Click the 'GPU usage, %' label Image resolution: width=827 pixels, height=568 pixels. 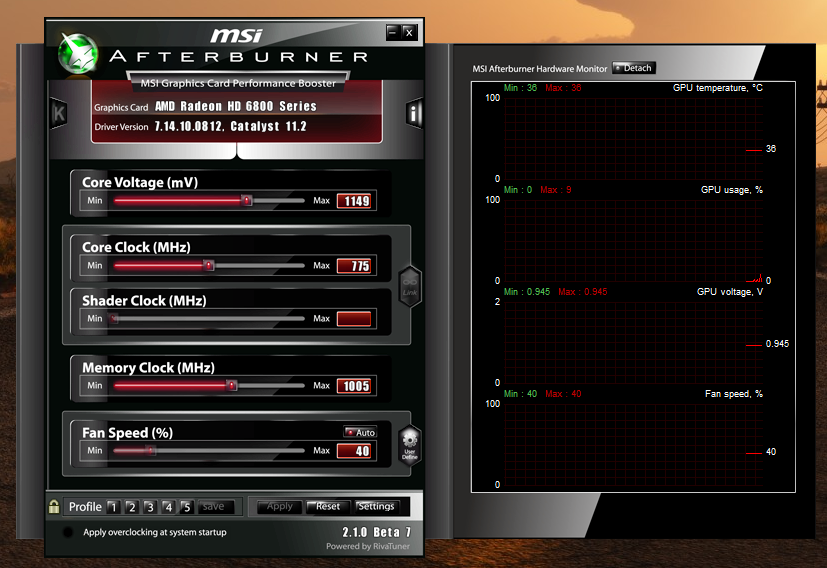tap(732, 190)
